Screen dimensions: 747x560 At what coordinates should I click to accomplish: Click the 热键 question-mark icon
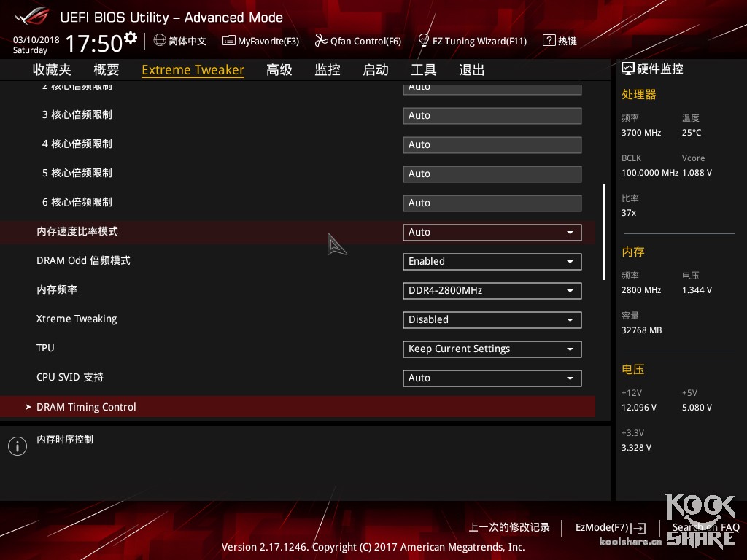[549, 40]
